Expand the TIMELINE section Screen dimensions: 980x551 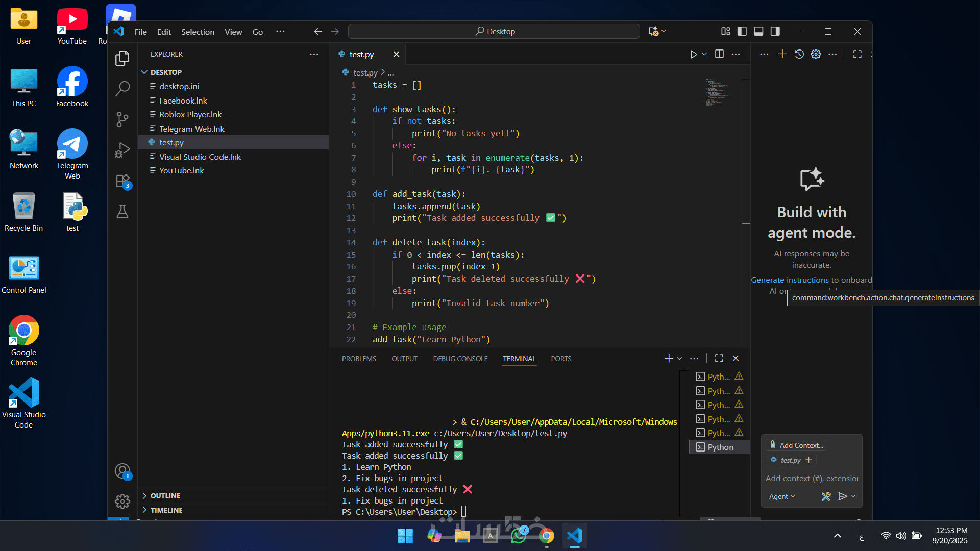pos(166,510)
